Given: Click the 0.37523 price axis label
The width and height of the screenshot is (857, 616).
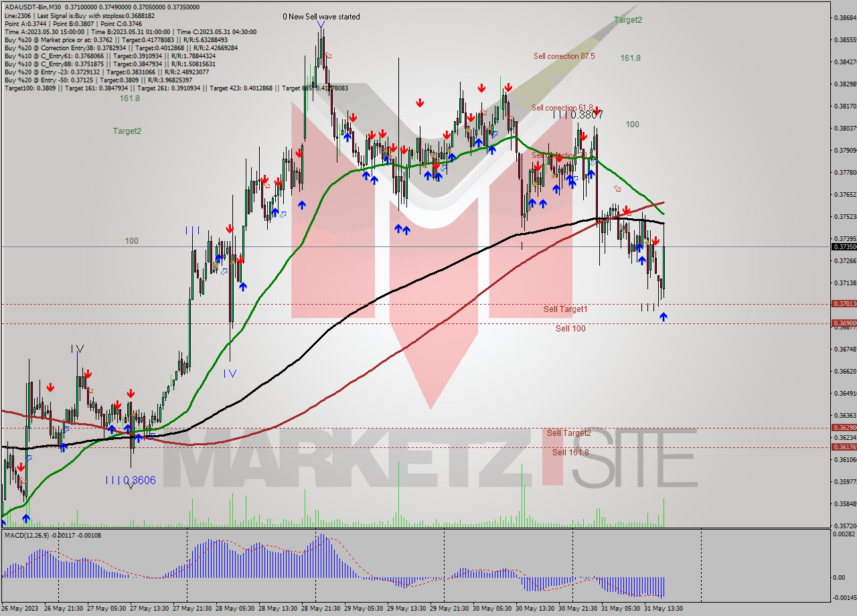Looking at the screenshot, I should point(844,216).
